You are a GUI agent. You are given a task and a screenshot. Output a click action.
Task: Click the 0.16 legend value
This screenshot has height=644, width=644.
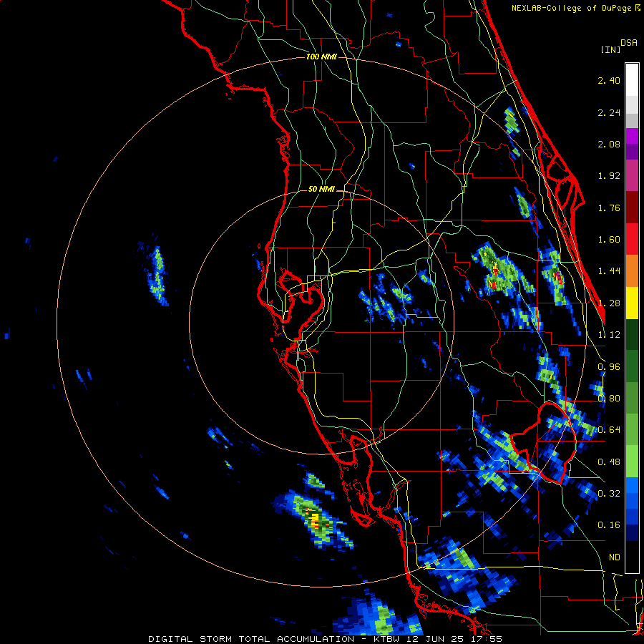[x=609, y=525]
